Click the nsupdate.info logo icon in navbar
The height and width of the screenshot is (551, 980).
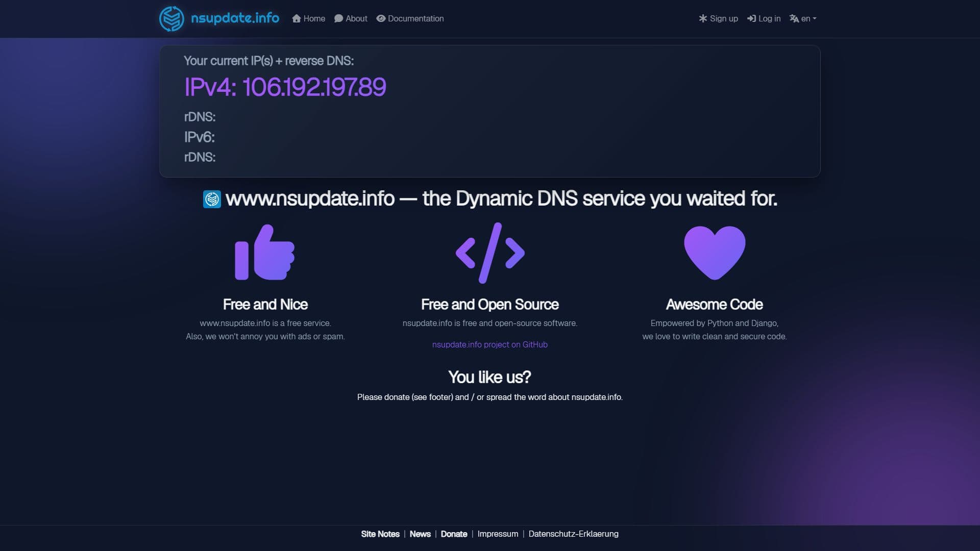(x=171, y=19)
